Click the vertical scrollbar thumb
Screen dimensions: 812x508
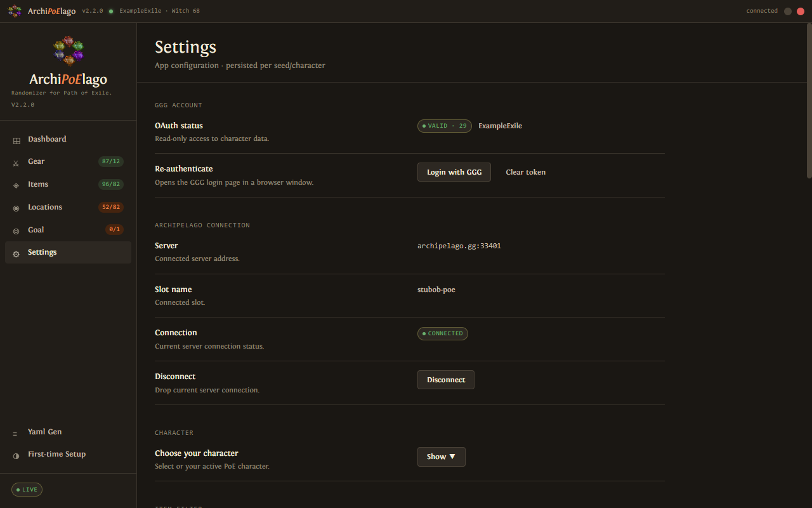tap(809, 100)
